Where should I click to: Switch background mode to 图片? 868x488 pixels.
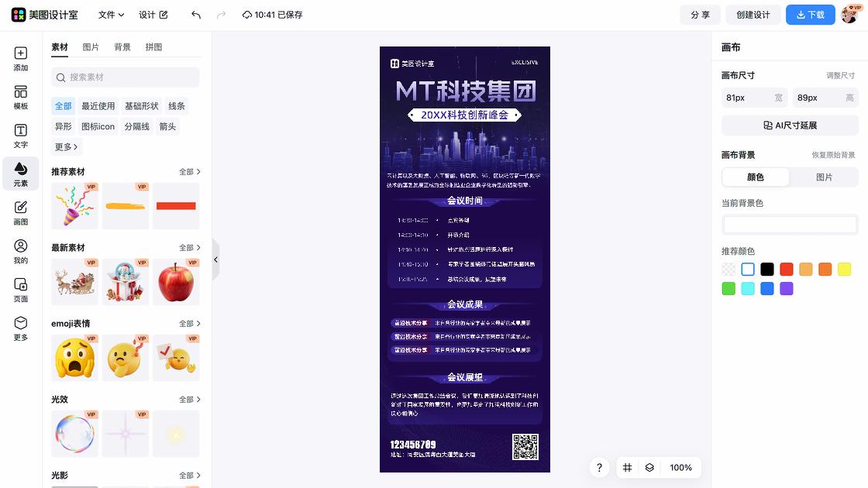click(824, 177)
